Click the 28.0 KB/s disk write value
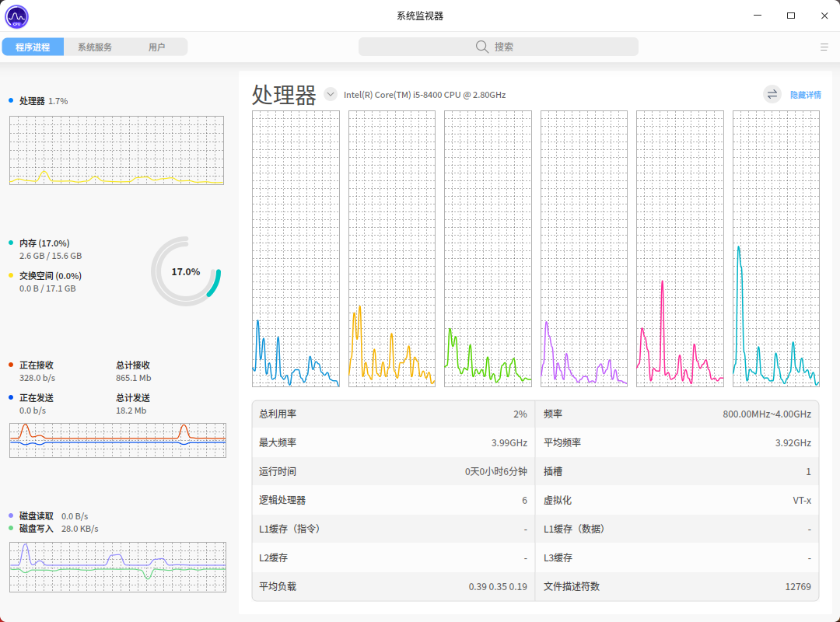This screenshot has width=840, height=622. 80,529
